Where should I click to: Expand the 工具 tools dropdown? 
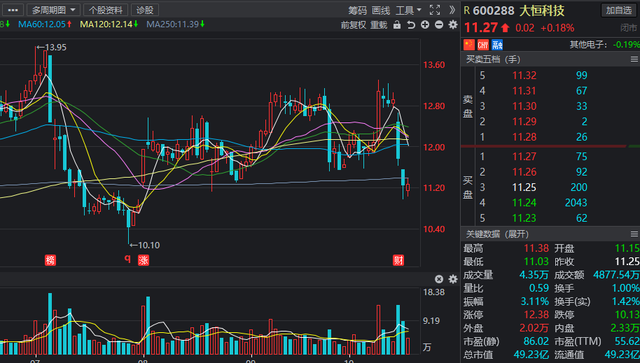coord(409,10)
